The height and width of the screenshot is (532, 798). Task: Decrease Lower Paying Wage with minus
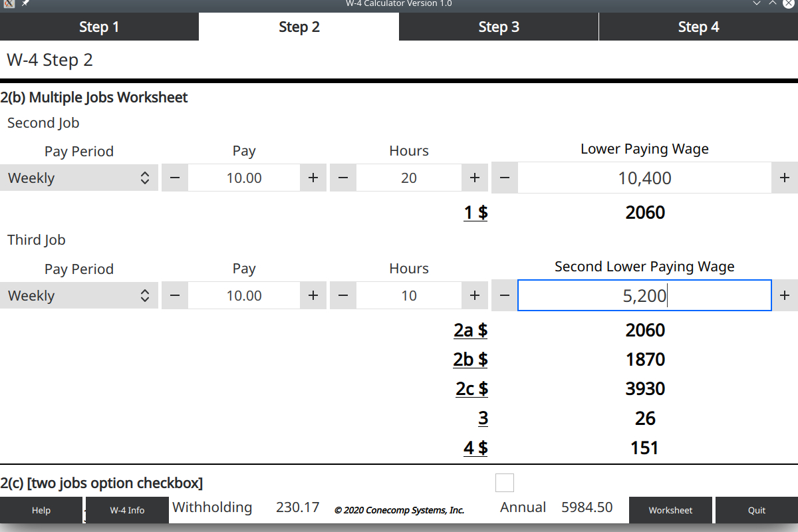click(x=505, y=178)
